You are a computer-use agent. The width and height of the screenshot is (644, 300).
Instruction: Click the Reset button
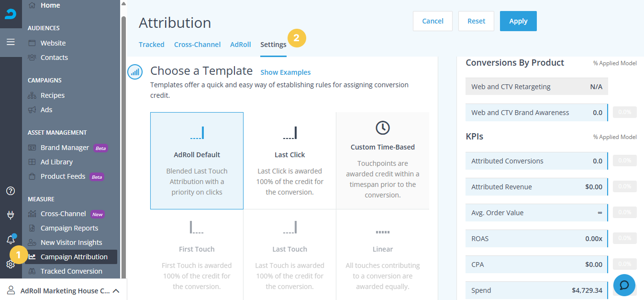(x=477, y=21)
